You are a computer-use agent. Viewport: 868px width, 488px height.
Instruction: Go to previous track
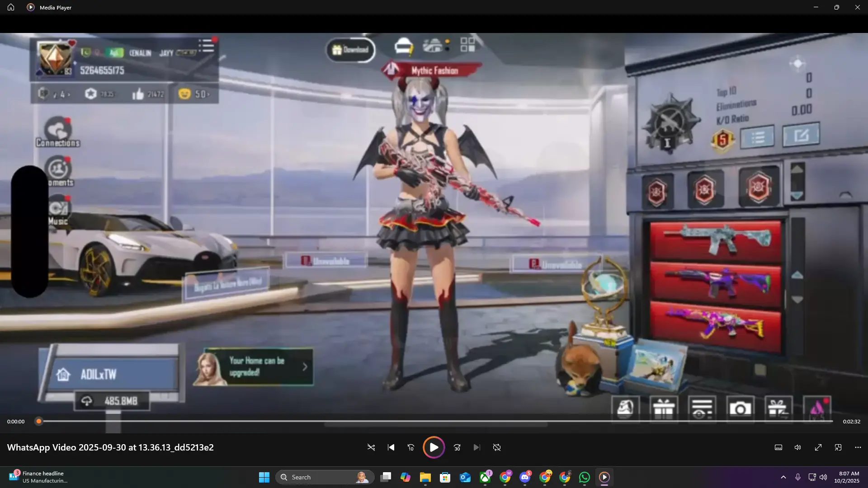click(391, 447)
